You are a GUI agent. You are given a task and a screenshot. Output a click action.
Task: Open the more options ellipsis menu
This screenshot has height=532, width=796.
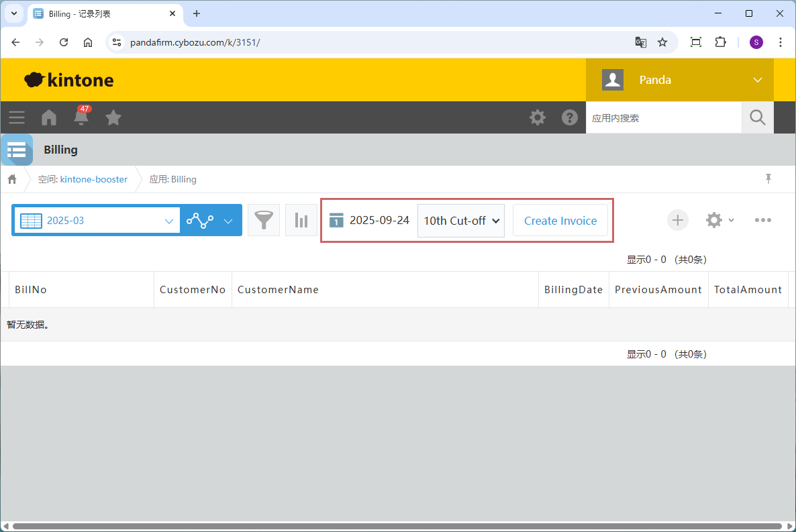[762, 220]
